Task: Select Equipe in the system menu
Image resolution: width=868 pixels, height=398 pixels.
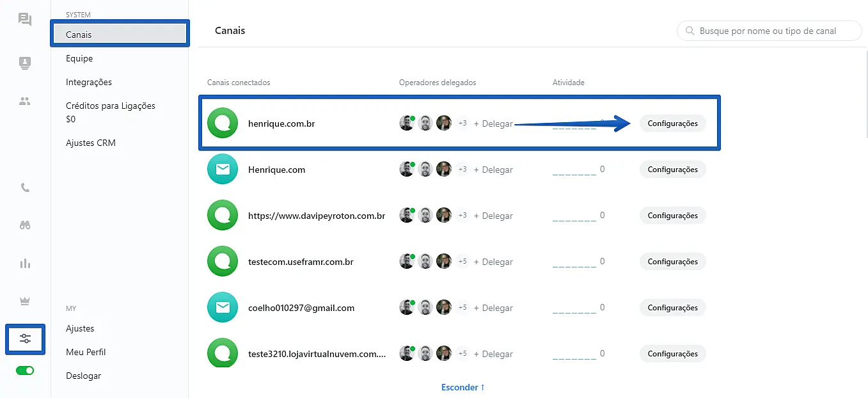Action: 79,58
